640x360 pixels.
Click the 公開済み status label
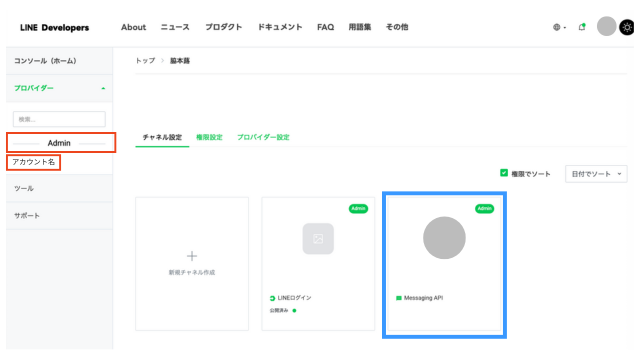(279, 311)
